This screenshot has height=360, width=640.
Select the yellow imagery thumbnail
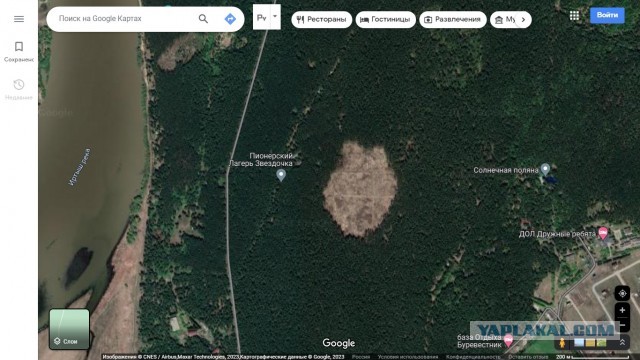point(590,343)
